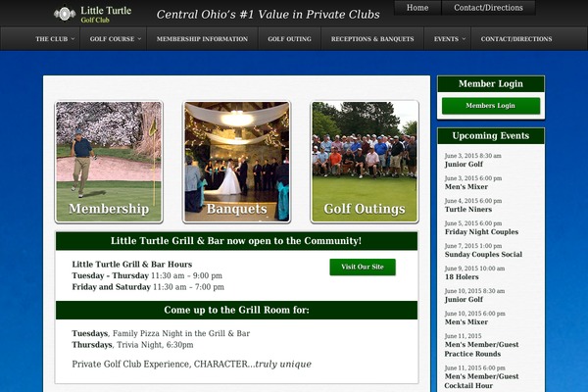This screenshot has width=588, height=392.
Task: Open June 3 Junior Golf event
Action: [464, 165]
